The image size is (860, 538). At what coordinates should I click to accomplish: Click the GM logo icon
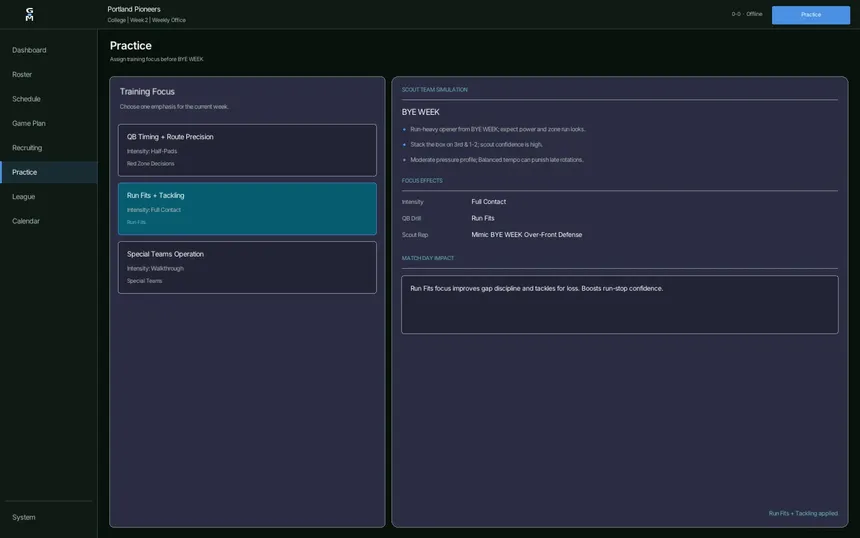click(x=30, y=14)
